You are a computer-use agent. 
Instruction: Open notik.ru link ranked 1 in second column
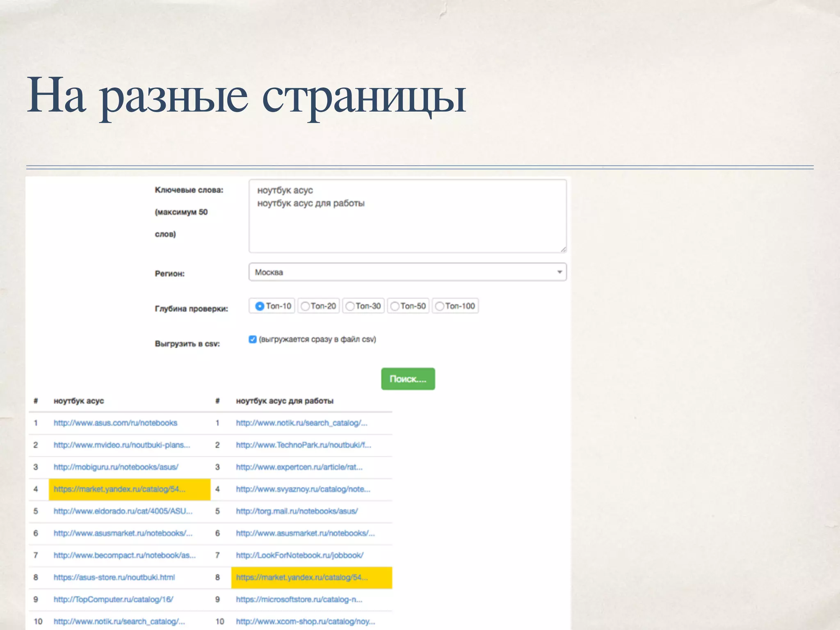pyautogui.click(x=301, y=423)
